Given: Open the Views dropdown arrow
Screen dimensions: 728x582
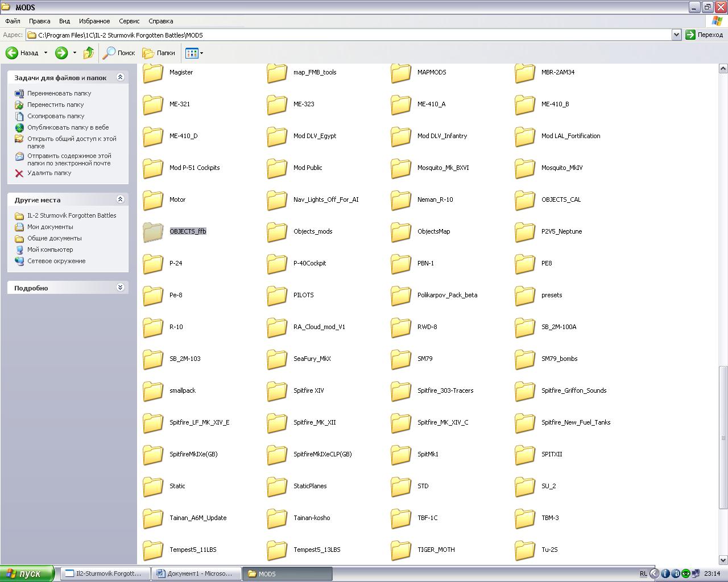Looking at the screenshot, I should point(201,53).
